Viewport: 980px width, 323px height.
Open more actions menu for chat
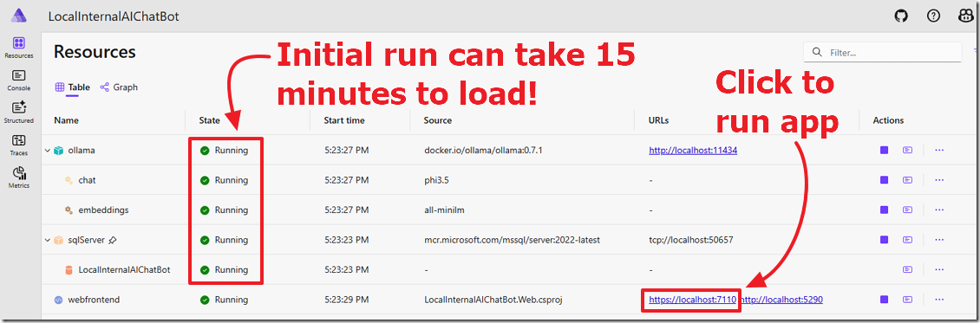coord(939,180)
